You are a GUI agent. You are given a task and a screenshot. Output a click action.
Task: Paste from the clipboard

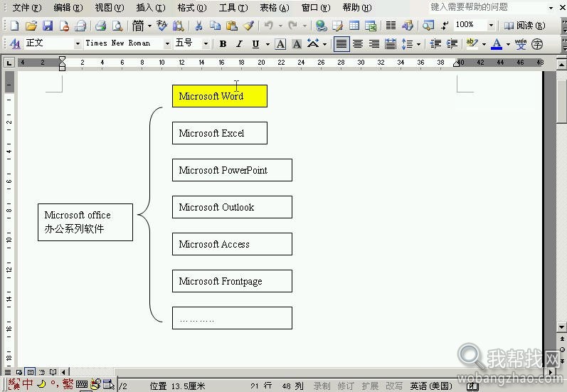231,26
